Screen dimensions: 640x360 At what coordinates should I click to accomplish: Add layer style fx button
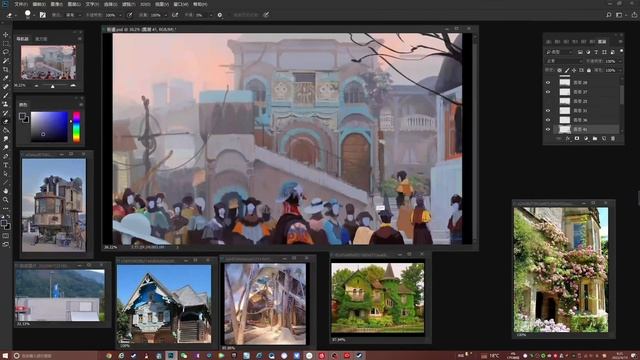click(x=568, y=138)
